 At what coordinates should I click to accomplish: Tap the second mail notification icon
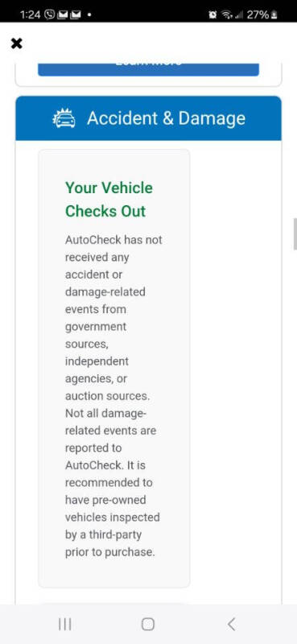[x=76, y=15]
